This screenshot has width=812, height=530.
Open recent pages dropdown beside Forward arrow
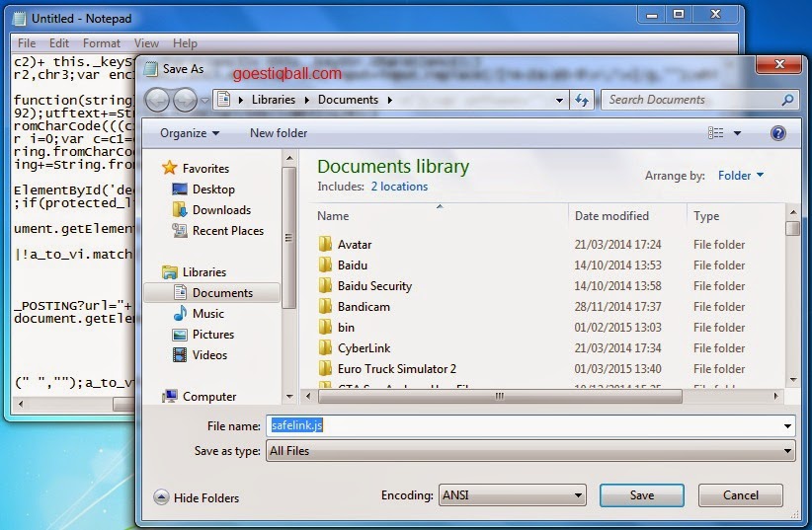(x=204, y=101)
